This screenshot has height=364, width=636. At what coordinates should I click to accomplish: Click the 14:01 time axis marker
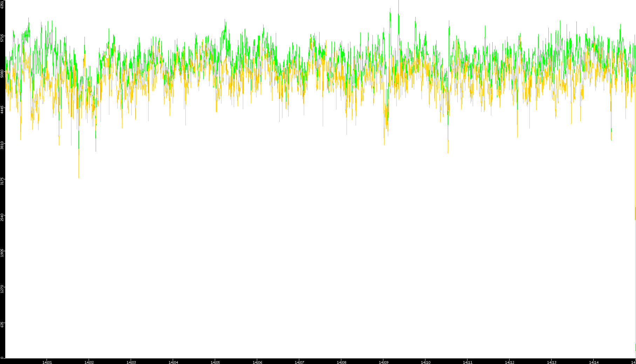point(47,362)
